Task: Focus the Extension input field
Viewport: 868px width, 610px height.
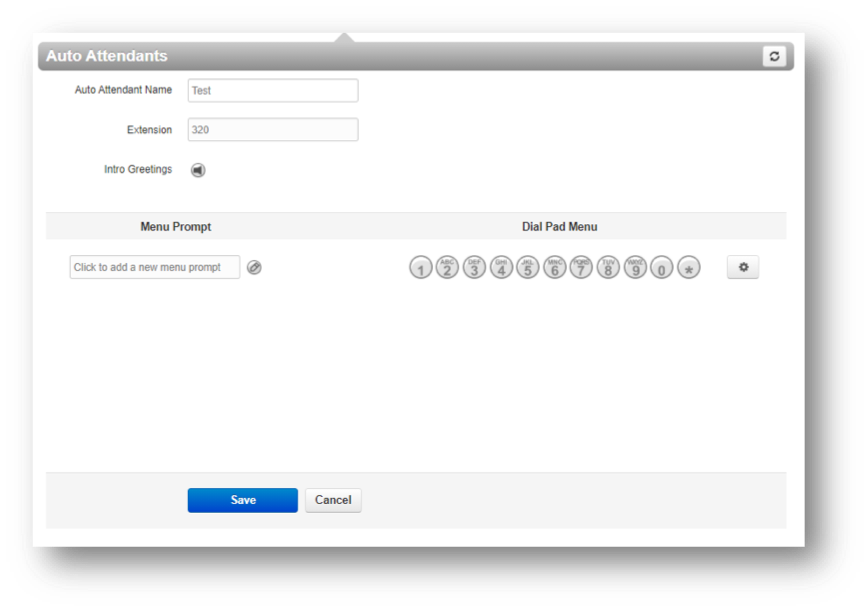Action: [272, 130]
